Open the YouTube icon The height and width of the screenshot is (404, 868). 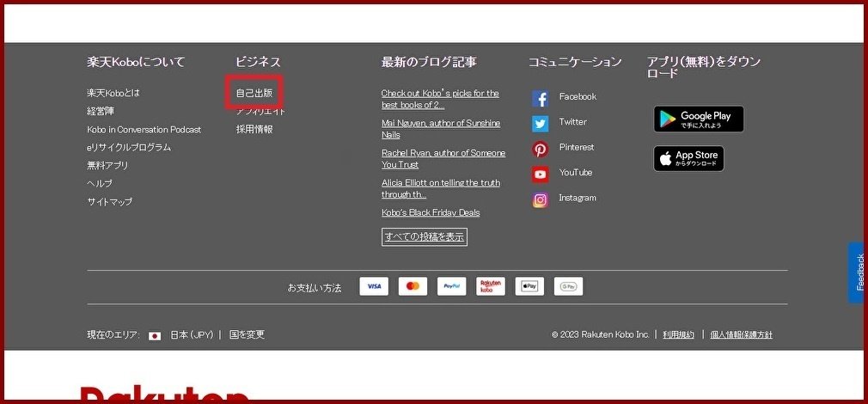[541, 174]
